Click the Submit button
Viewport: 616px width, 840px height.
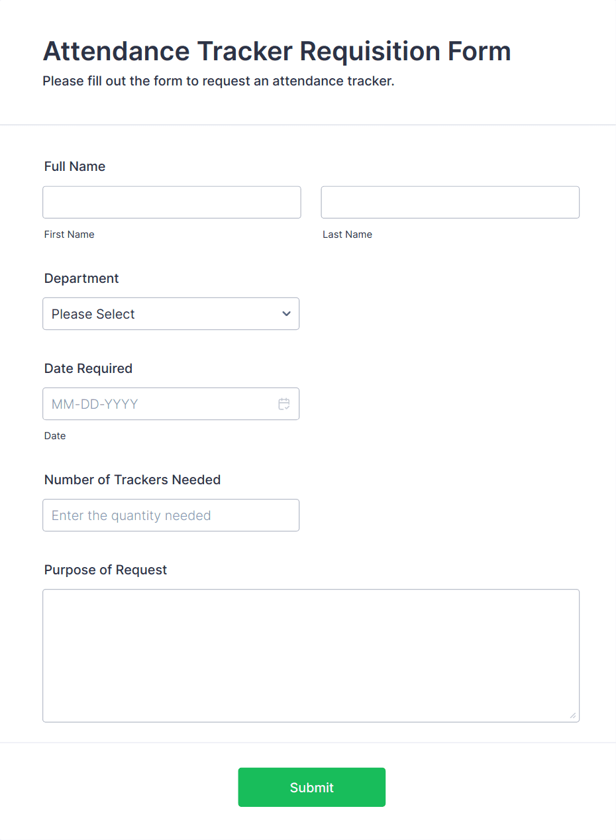pos(311,787)
